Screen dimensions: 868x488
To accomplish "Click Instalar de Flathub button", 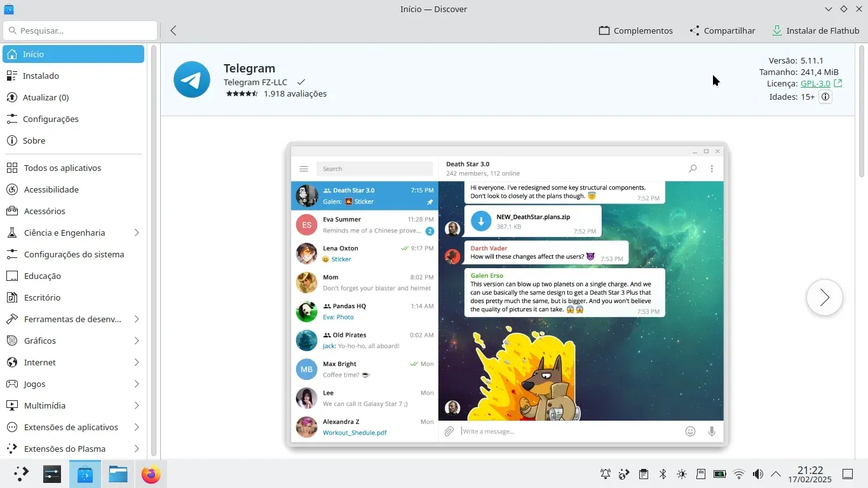I will pyautogui.click(x=815, y=30).
